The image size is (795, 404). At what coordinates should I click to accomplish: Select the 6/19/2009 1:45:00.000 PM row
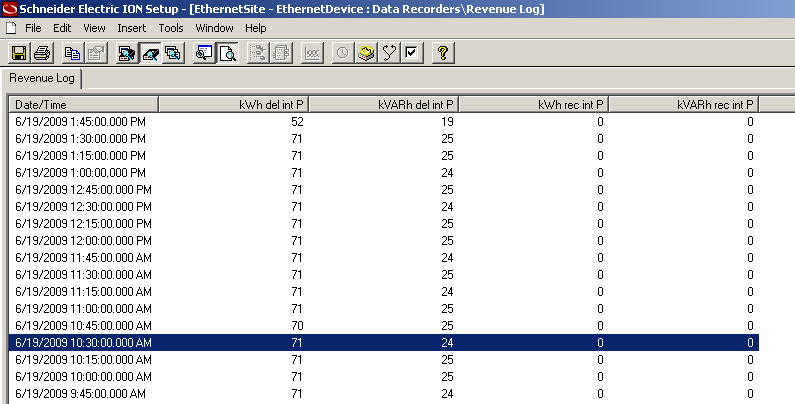384,122
